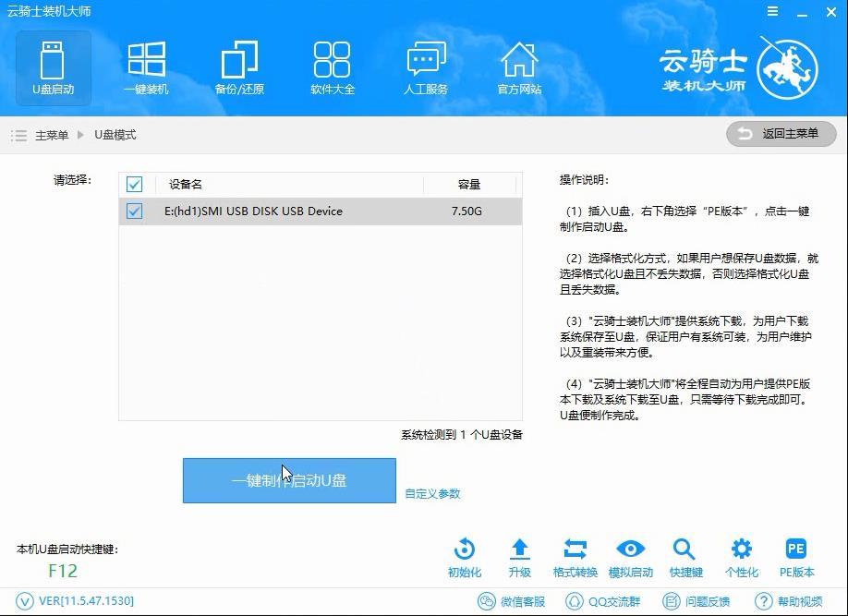Open the 个性化 gear icon

(742, 550)
